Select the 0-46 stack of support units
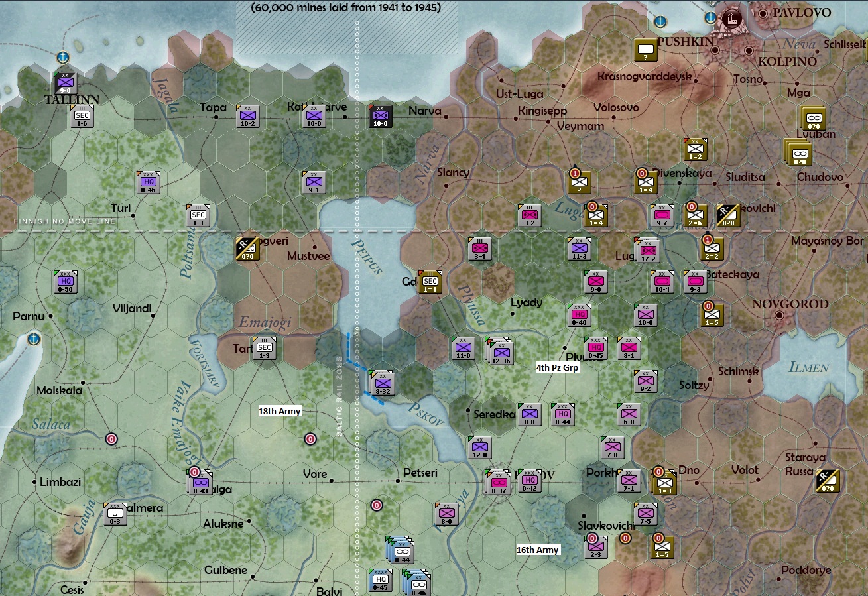Screen dimensions: 868x596 (416, 583)
